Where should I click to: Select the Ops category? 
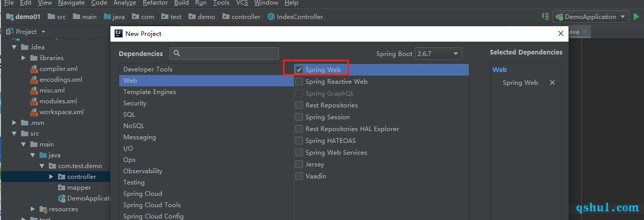(206, 160)
